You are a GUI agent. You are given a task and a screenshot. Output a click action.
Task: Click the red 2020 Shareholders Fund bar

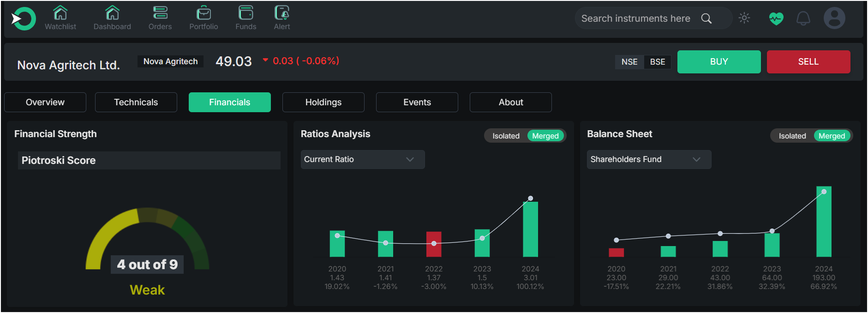(617, 253)
